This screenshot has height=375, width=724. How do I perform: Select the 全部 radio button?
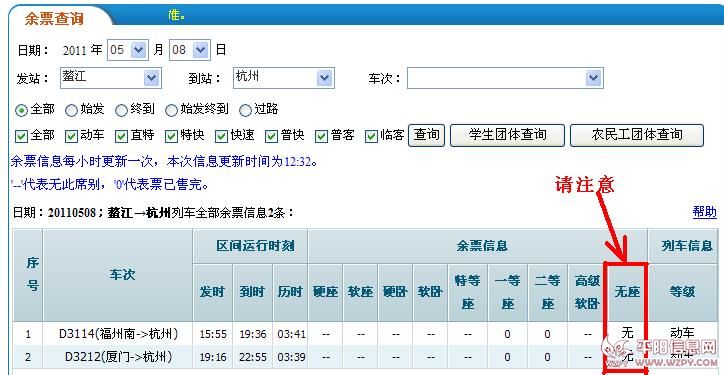coord(21,110)
